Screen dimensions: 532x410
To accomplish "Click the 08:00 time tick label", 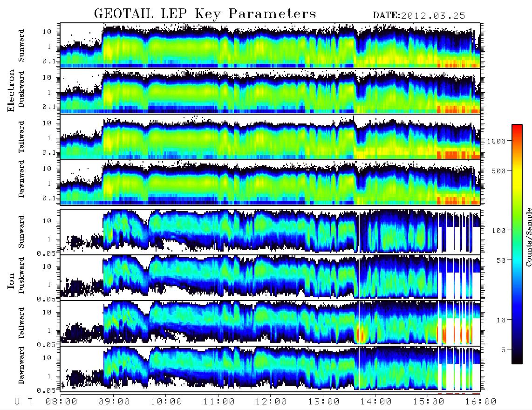I will pyautogui.click(x=61, y=402).
